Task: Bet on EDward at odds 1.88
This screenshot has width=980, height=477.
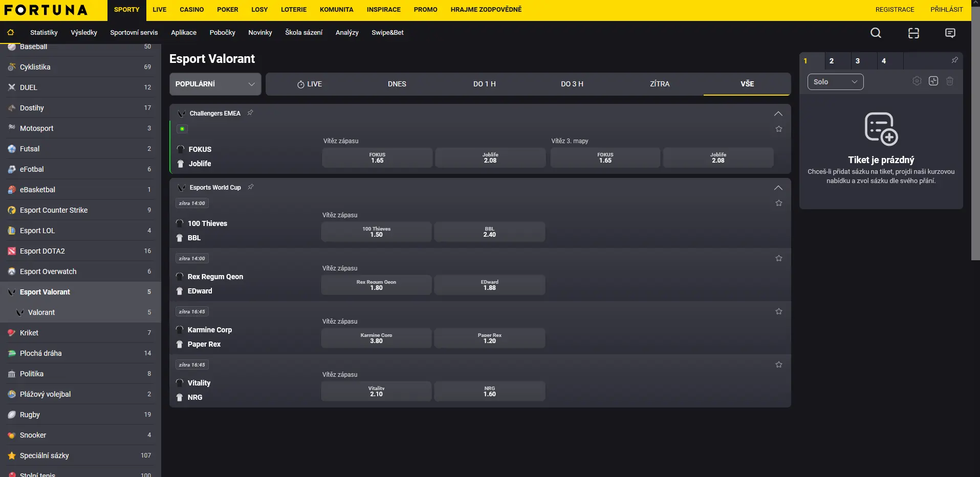Action: click(490, 285)
